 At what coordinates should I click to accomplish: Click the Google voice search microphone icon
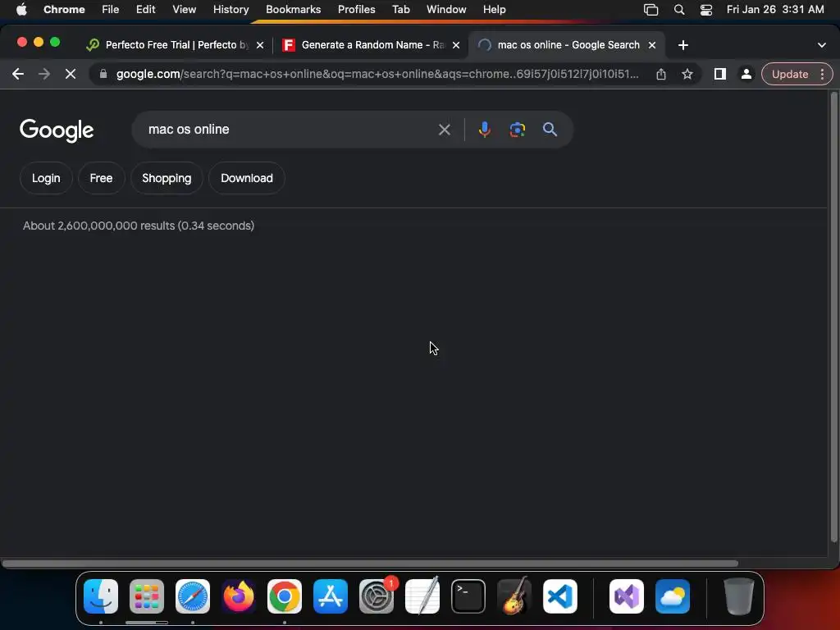484,130
